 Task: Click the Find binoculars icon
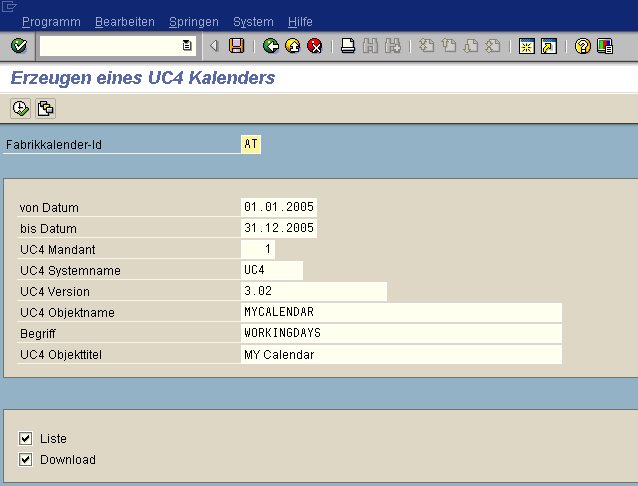pos(370,46)
